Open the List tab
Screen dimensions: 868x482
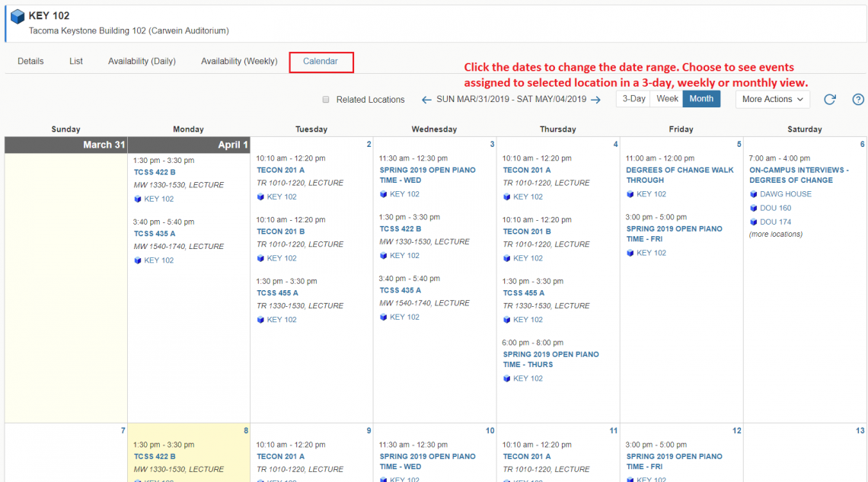tap(76, 61)
